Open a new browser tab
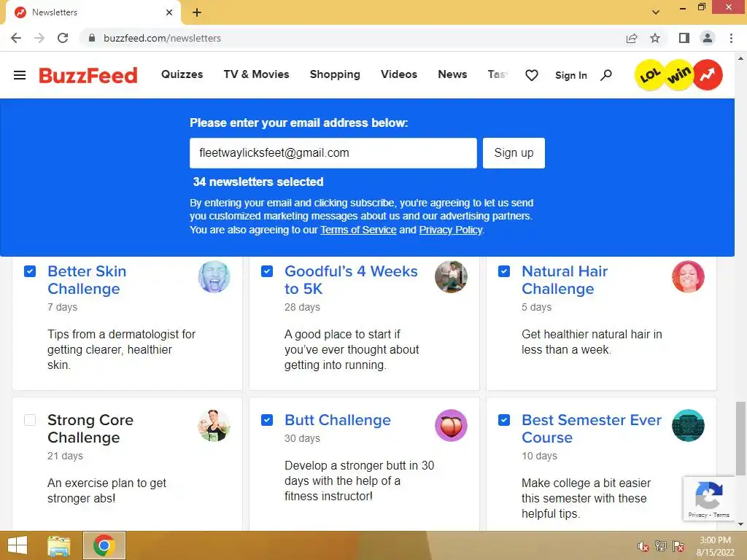This screenshot has height=560, width=747. click(197, 12)
